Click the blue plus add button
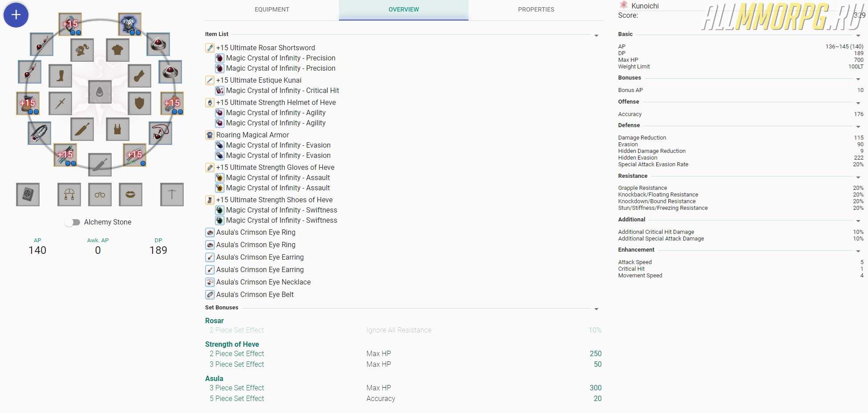The height and width of the screenshot is (413, 868). [16, 15]
